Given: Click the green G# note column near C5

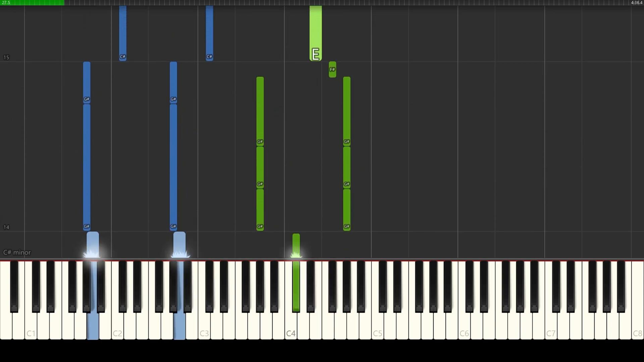Looking at the screenshot, I should [x=347, y=154].
